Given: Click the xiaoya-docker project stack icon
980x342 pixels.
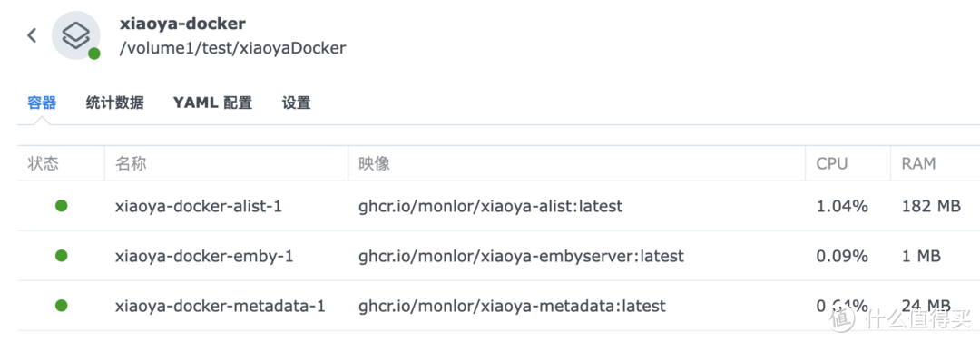Looking at the screenshot, I should point(75,35).
